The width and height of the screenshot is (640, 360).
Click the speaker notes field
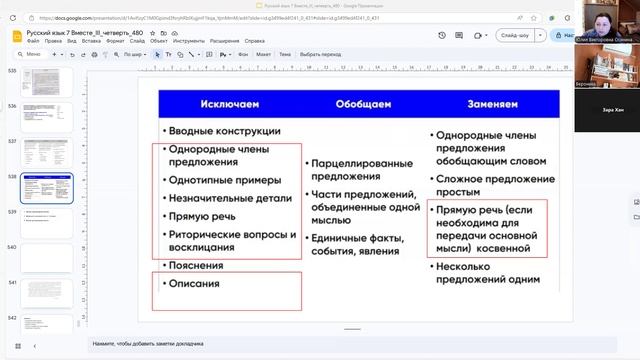point(352,344)
